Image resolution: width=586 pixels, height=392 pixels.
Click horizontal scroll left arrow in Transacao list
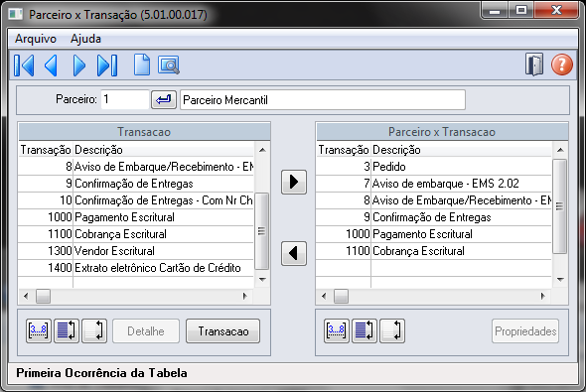tap(26, 296)
